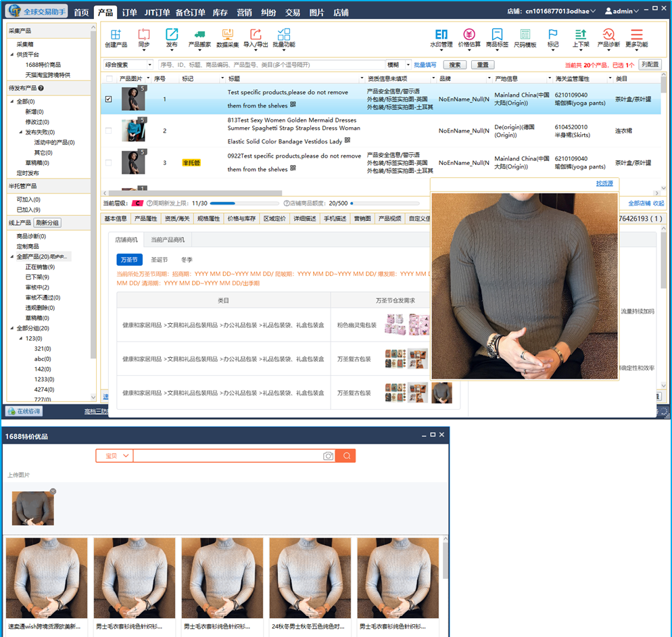Viewport: 672px width, 637px height.
Task: Expand the 宝贝 category dropdown
Action: pos(114,456)
